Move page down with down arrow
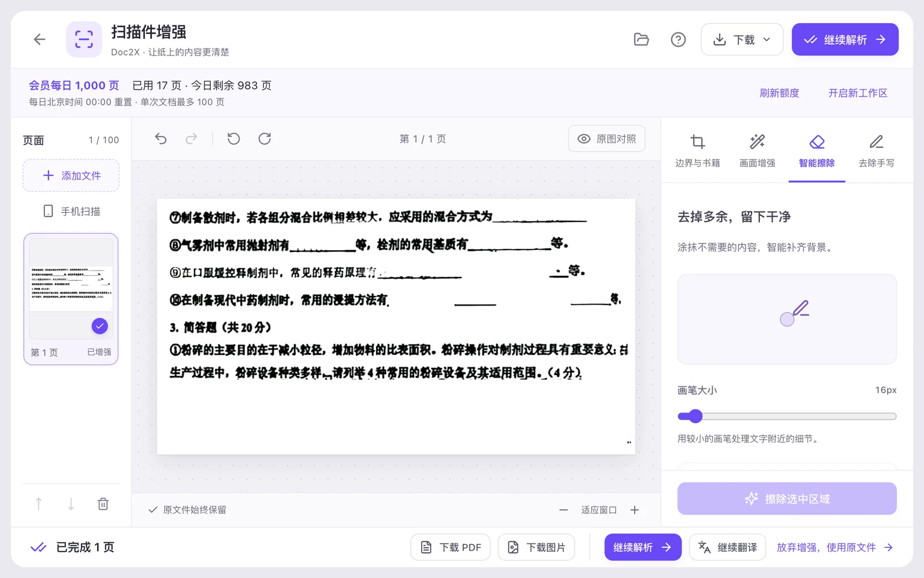Image resolution: width=924 pixels, height=578 pixels. (x=70, y=504)
